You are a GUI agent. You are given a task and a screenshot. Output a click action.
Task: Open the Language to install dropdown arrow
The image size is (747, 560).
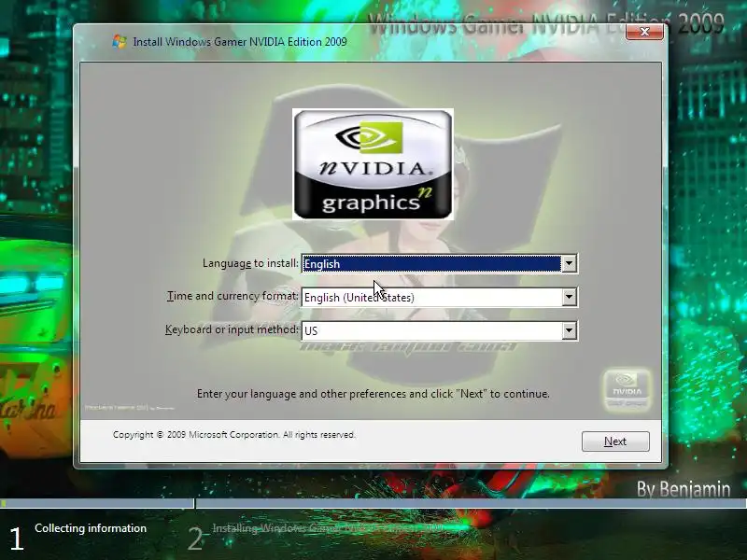pos(569,263)
